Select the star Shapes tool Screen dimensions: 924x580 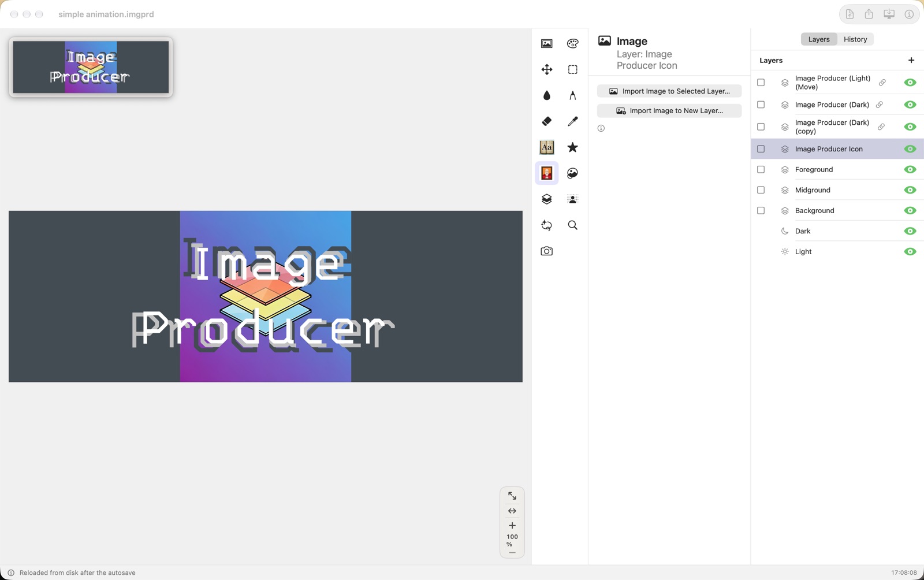(x=572, y=147)
